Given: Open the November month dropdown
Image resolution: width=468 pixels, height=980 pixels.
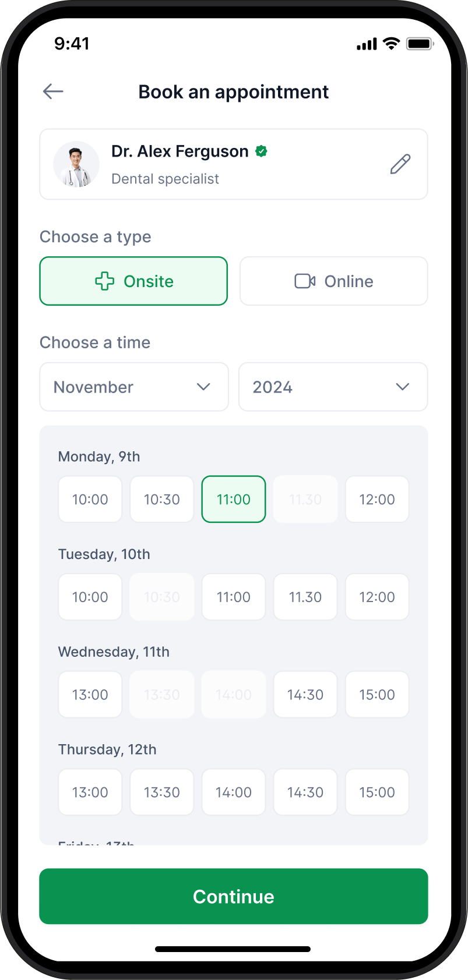Looking at the screenshot, I should tap(134, 387).
